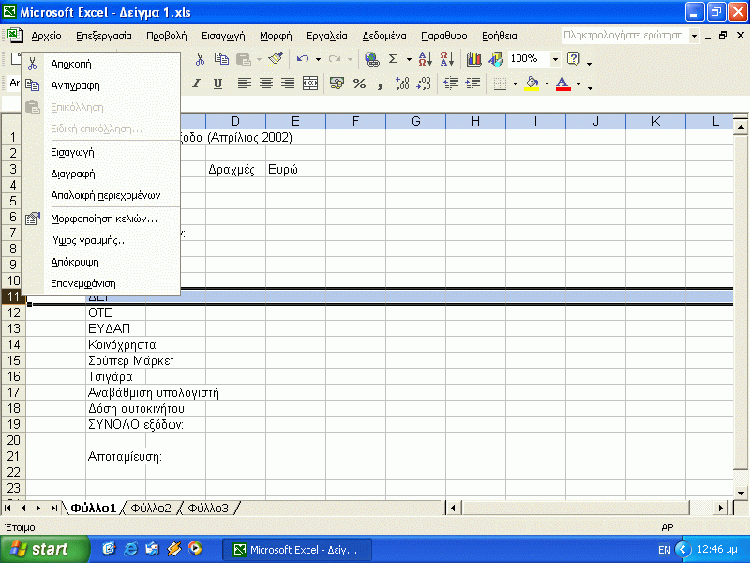Viewport: 750px width, 563px height.
Task: Sort ascending with the A-Z icon
Action: pos(425,59)
